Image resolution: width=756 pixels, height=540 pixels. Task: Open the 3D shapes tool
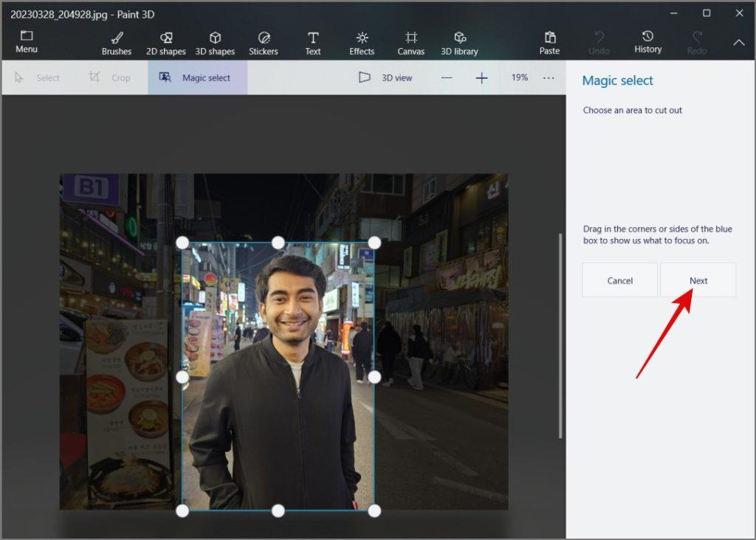(x=215, y=44)
